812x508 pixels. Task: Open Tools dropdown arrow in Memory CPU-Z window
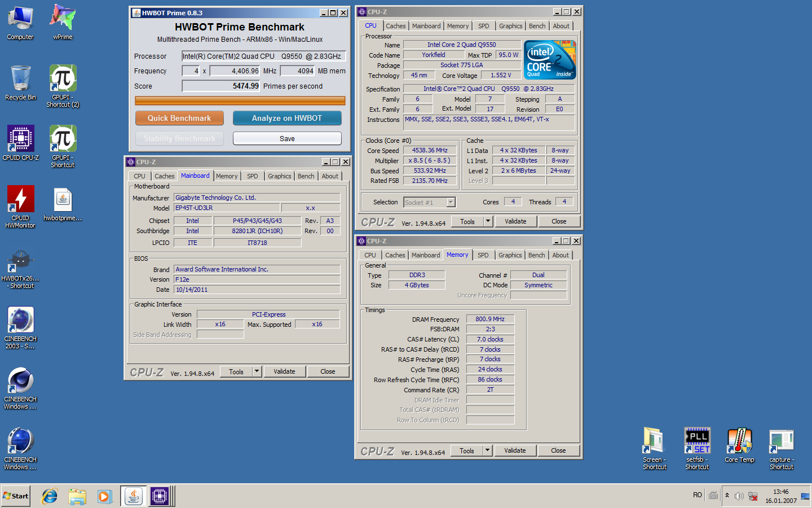(488, 450)
